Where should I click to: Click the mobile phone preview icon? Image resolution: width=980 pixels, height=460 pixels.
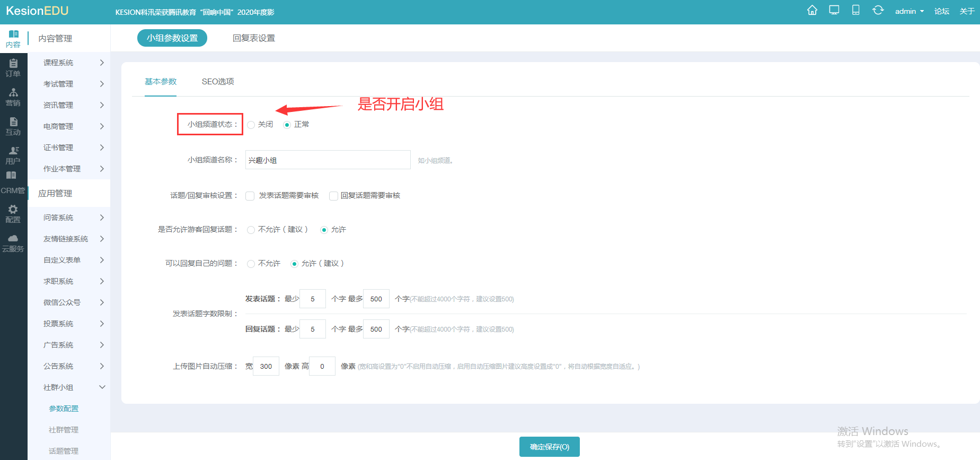[855, 11]
